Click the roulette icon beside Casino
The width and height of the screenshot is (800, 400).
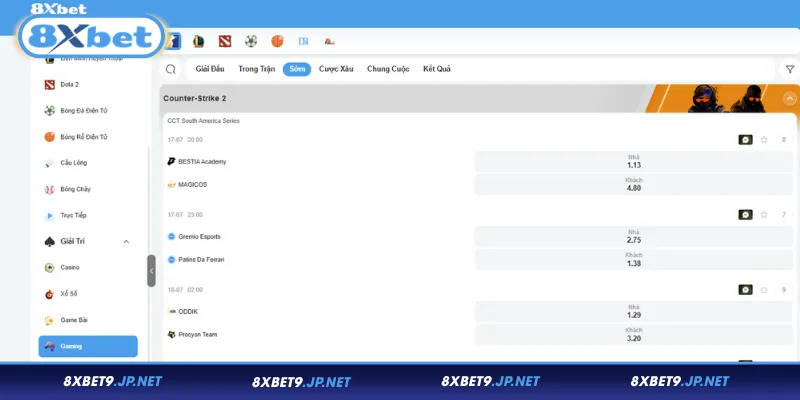click(x=49, y=267)
